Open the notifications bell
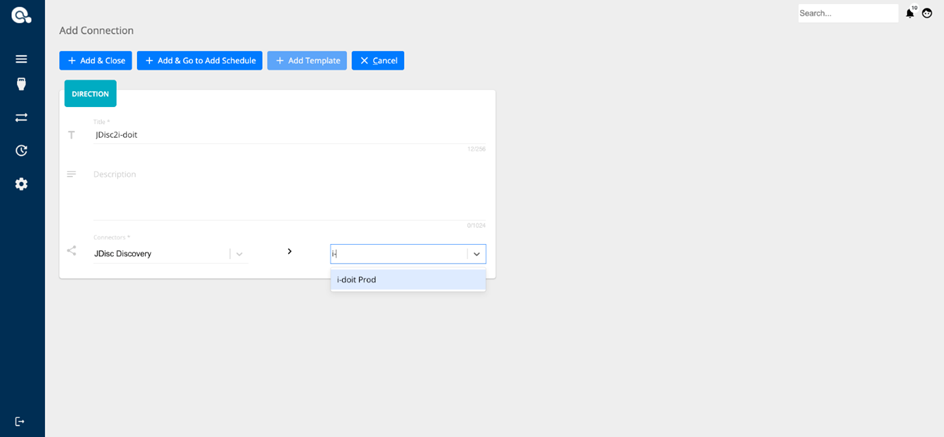This screenshot has height=437, width=944. click(x=910, y=13)
